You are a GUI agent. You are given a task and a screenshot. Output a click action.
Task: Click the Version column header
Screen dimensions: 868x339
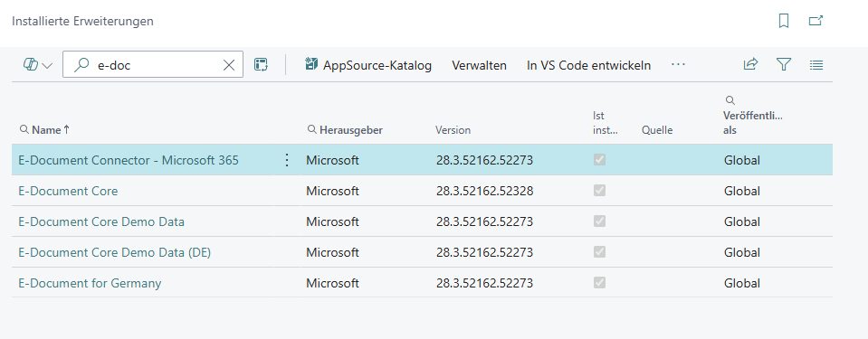pos(453,130)
